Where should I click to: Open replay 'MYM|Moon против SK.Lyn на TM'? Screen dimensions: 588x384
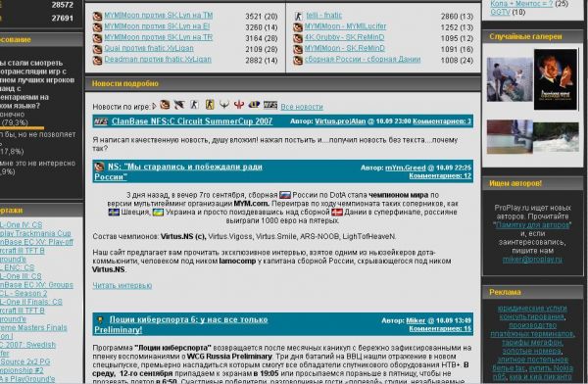click(158, 16)
